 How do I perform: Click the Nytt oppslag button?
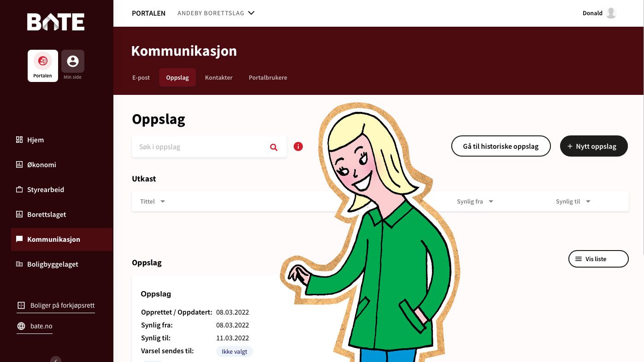pyautogui.click(x=594, y=146)
